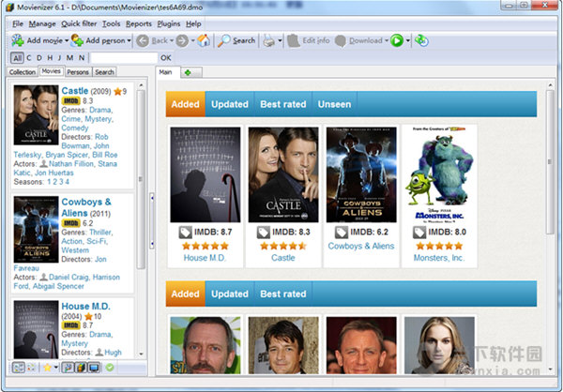Click the star favorites icon at bottom
Viewport: 563px width, 392px height.
pos(47,367)
